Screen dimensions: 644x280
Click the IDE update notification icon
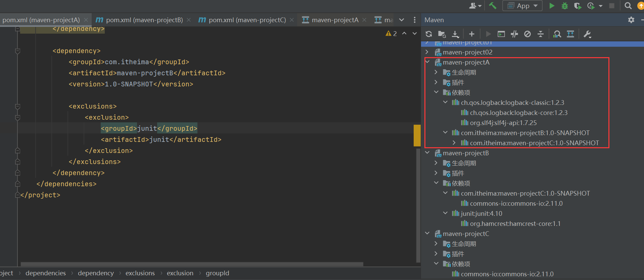[641, 6]
